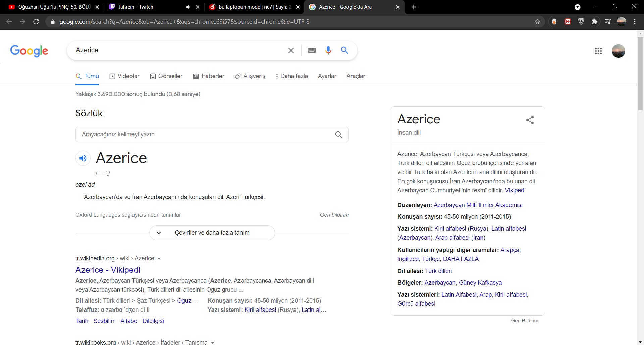The height and width of the screenshot is (345, 644).
Task: Open the Gürcü alfabesi link
Action: click(x=416, y=304)
